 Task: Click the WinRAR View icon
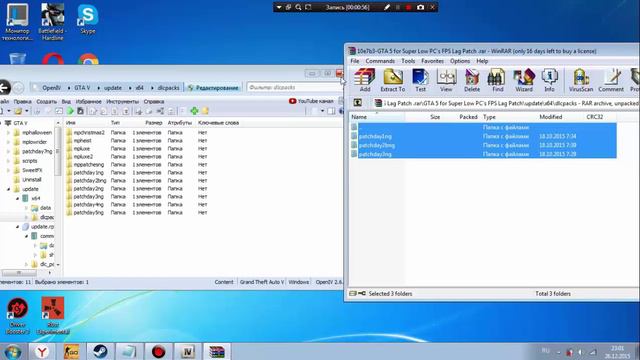click(x=446, y=80)
